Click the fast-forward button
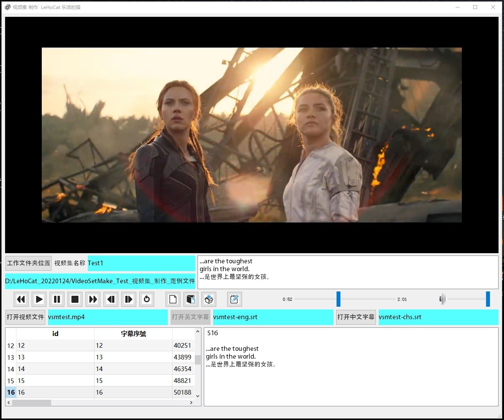 [x=93, y=299]
